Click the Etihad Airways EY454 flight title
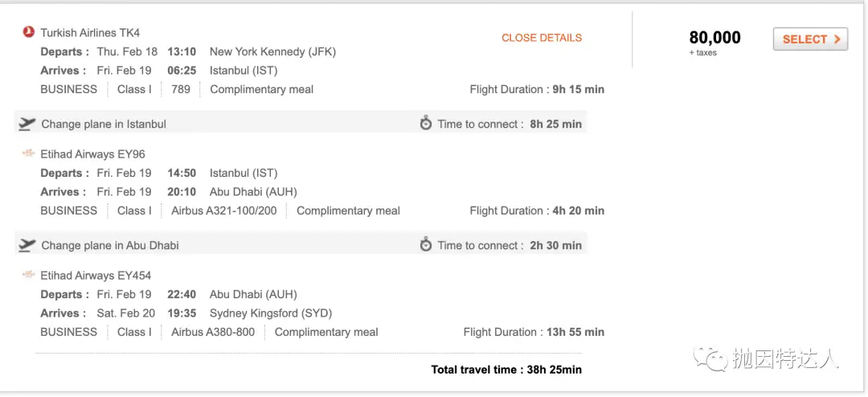Viewport: 868px width, 397px height. 96,275
